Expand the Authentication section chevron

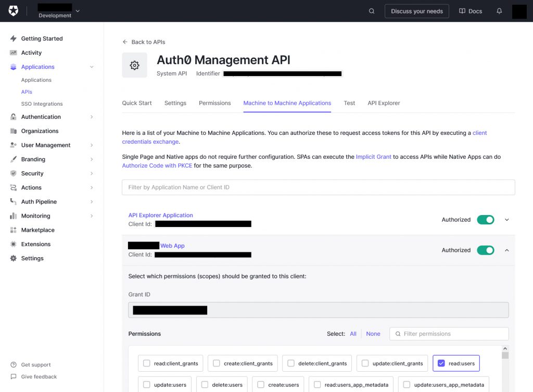point(92,117)
